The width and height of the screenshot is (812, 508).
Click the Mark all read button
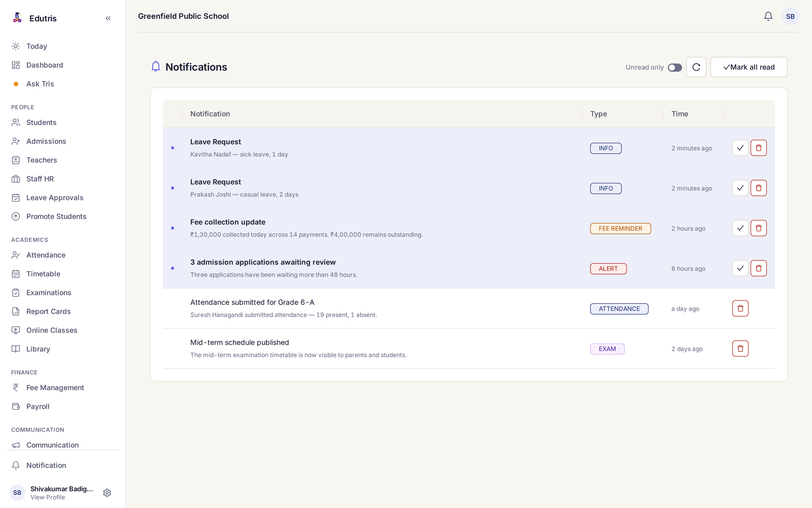[x=748, y=67]
